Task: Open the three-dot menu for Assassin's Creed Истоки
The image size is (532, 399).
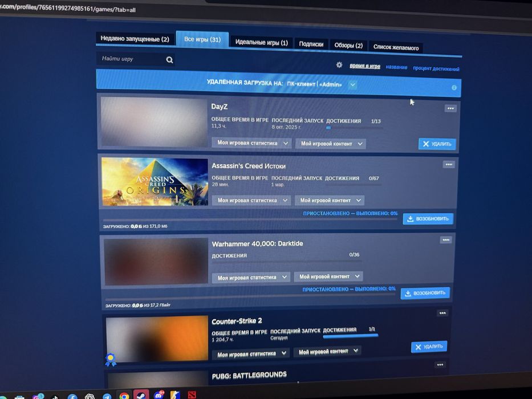Action: [x=449, y=165]
